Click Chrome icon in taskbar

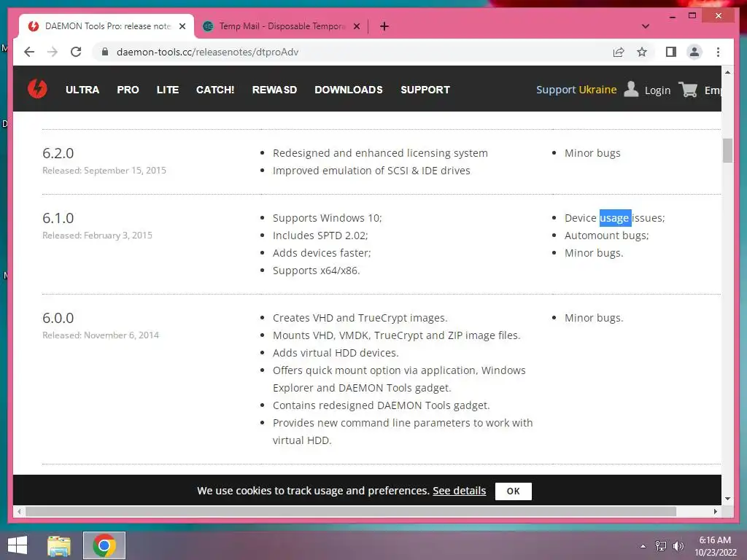pos(104,545)
